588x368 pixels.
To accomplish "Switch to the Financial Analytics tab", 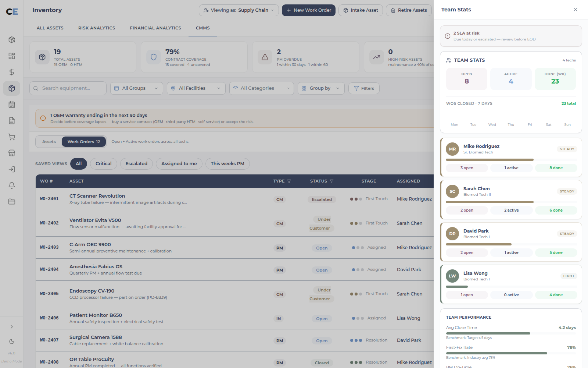I will coord(155,28).
